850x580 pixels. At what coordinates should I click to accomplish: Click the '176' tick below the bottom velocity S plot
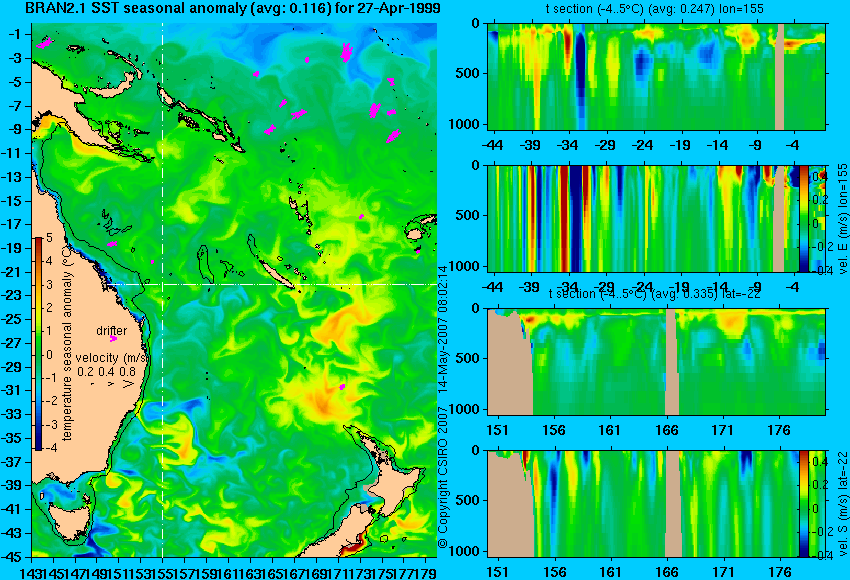780,572
